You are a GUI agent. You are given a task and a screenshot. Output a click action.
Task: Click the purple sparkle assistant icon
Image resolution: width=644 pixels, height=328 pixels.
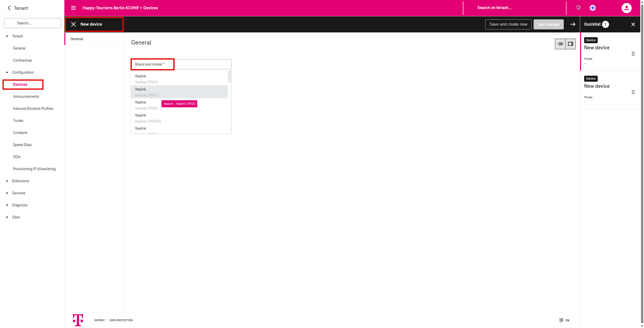(x=592, y=8)
